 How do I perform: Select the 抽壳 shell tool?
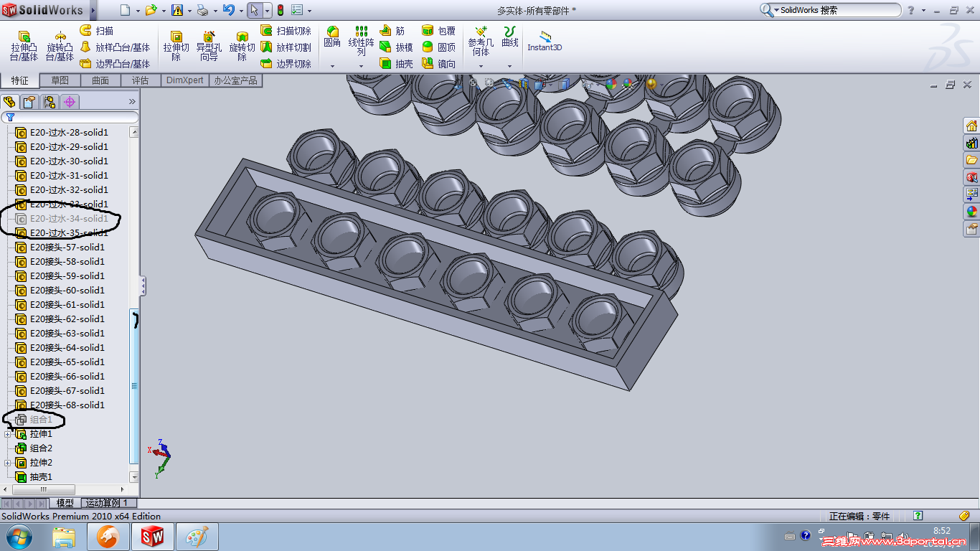point(396,64)
